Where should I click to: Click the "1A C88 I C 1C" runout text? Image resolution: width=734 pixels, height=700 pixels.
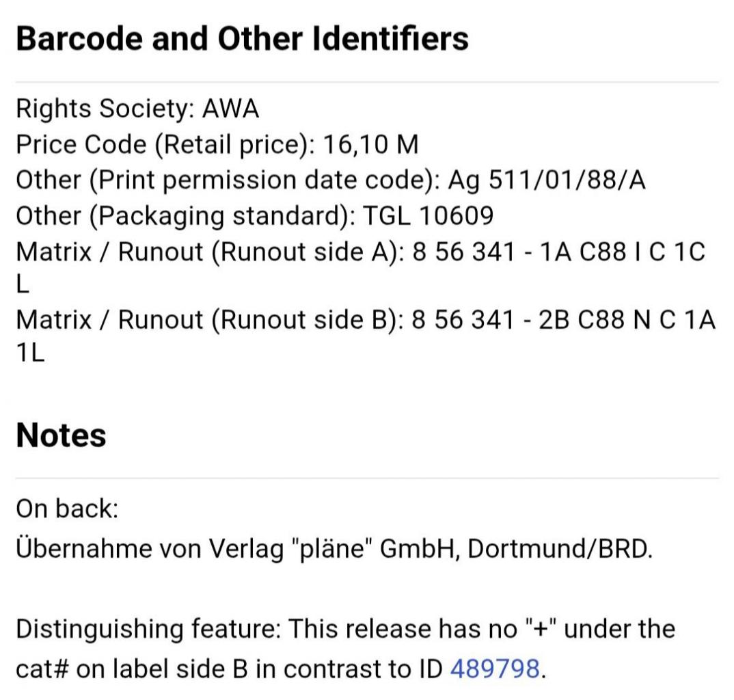click(622, 252)
